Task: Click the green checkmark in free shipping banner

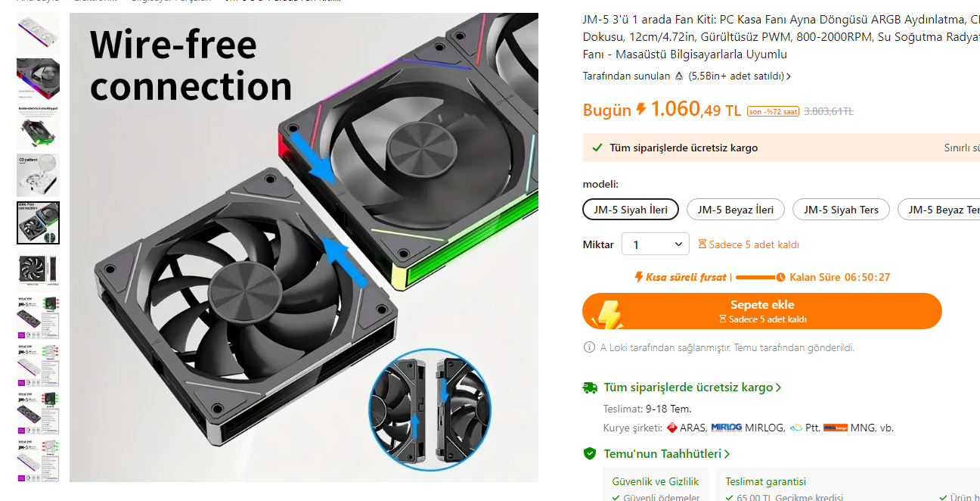Action: pyautogui.click(x=597, y=148)
